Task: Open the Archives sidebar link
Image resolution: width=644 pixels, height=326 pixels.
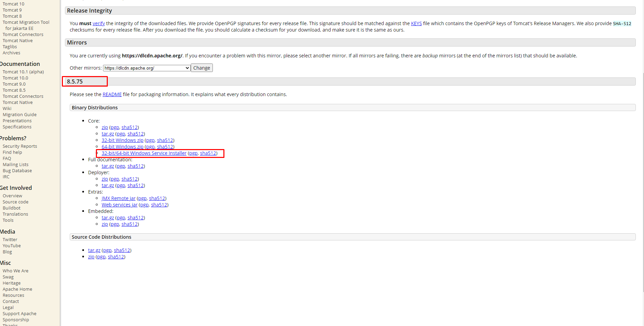Action: point(12,53)
